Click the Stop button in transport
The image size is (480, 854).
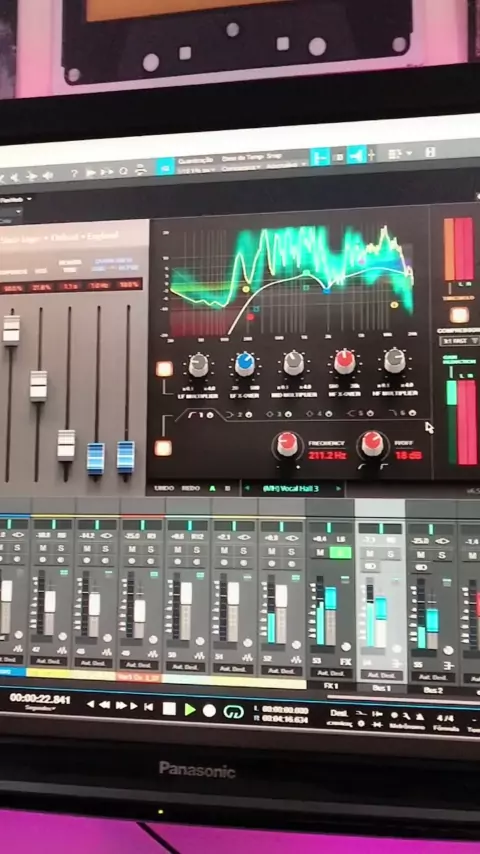point(169,709)
